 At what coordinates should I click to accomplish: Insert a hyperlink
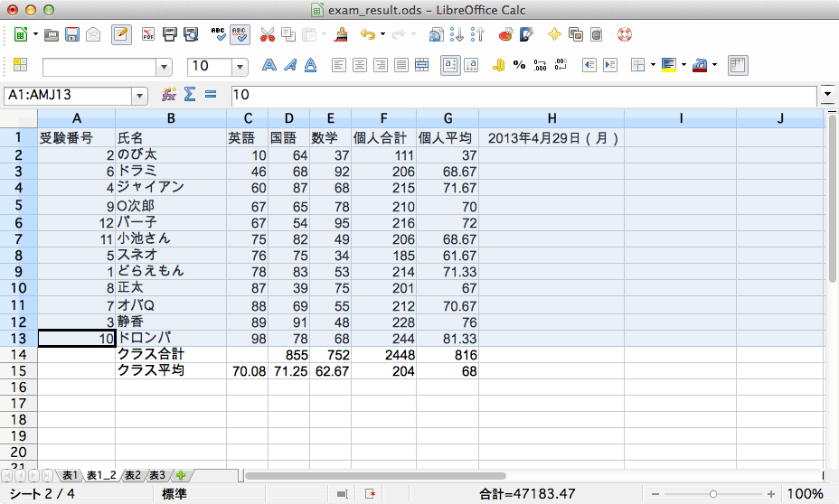pos(436,35)
